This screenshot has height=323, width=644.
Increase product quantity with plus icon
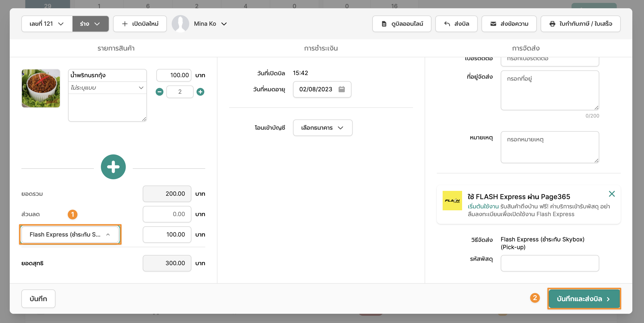pyautogui.click(x=200, y=92)
